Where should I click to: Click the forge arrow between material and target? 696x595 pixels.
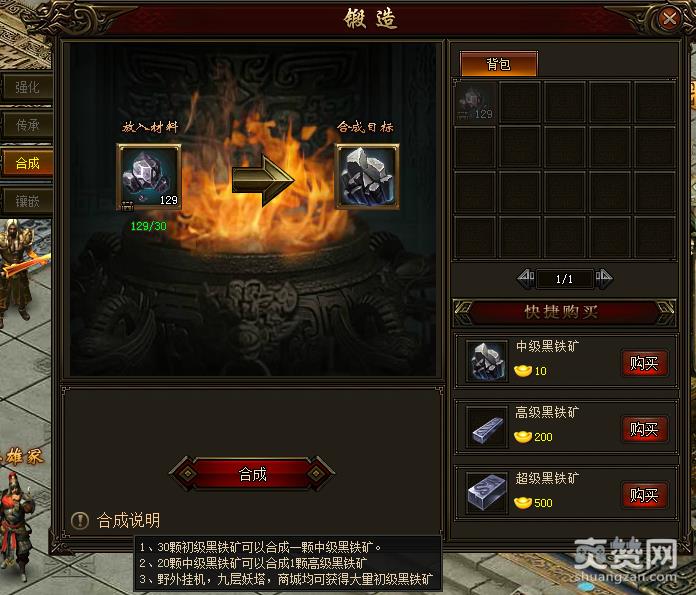(263, 179)
